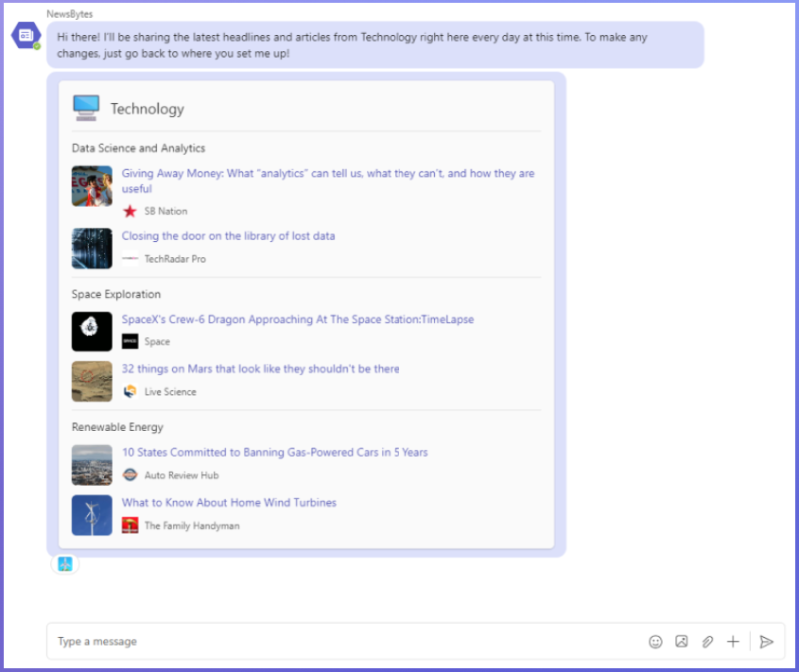Open Home Wind Turbines article link

(x=229, y=503)
